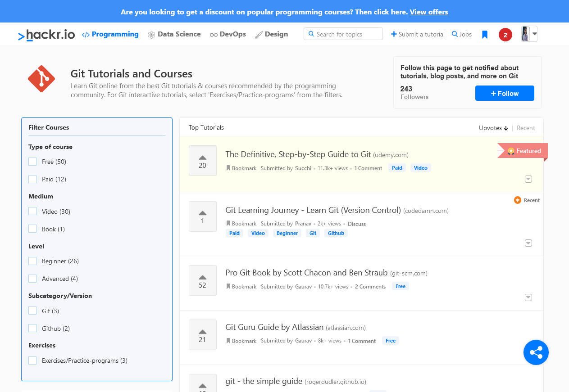Open Pro Git Book by Scott Chacon title
569x392 pixels.
coord(306,273)
